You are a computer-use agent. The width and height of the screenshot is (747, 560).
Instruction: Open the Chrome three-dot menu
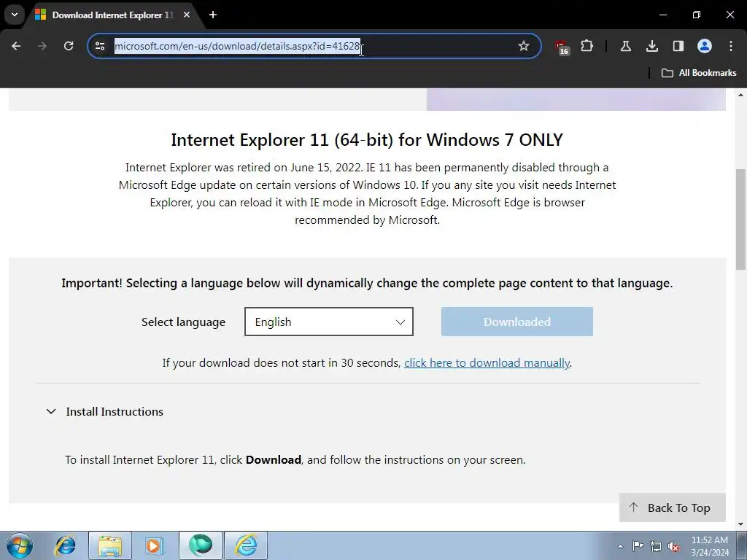[x=731, y=46]
